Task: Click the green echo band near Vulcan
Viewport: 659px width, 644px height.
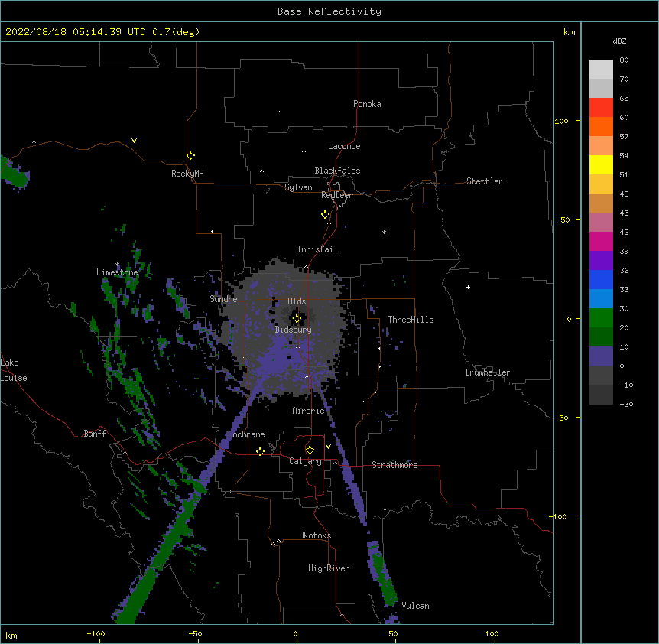Action: click(x=385, y=579)
